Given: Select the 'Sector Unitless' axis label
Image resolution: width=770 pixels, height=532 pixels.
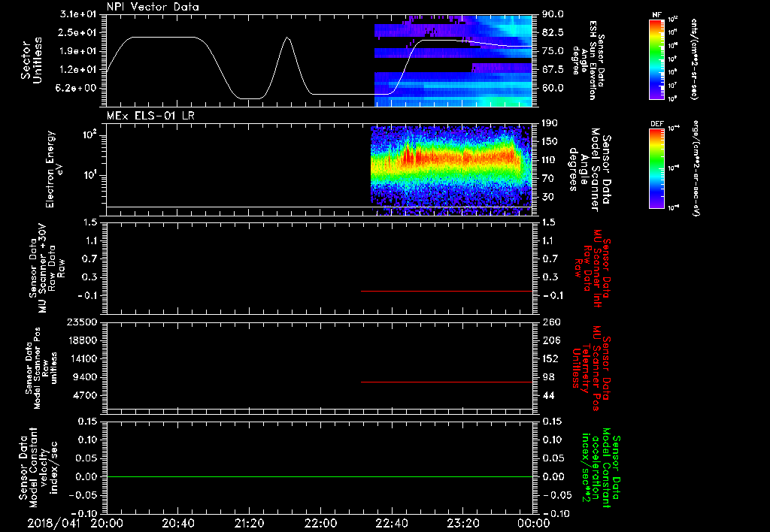Looking at the screenshot, I should [32, 60].
